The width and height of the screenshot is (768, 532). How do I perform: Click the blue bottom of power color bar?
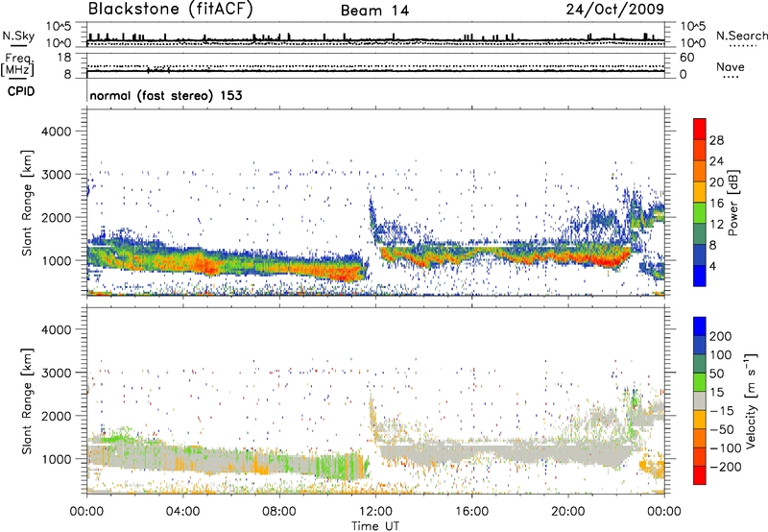click(700, 277)
